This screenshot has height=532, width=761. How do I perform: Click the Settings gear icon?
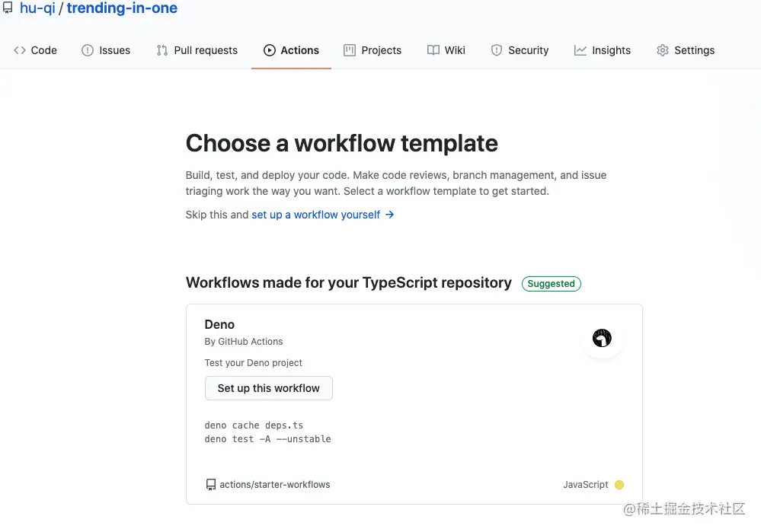(663, 50)
